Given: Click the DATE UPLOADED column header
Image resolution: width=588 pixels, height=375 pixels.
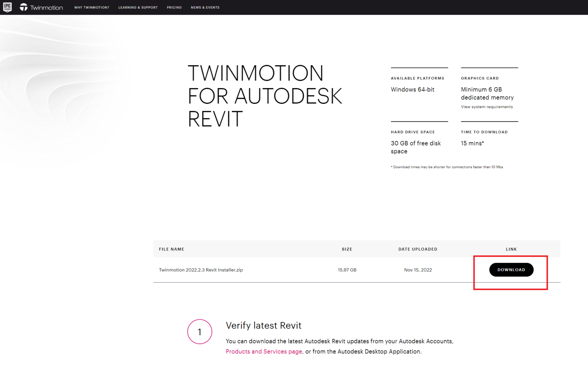Looking at the screenshot, I should tap(418, 249).
